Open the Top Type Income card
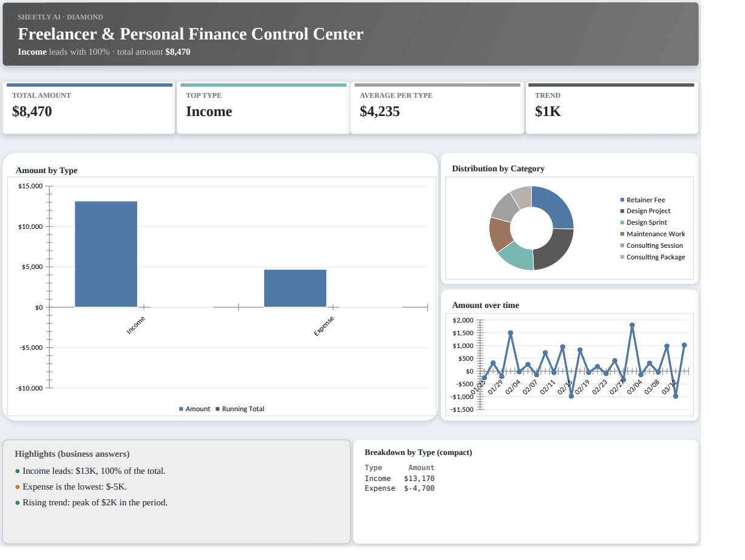Viewport: 745px width, 560px height. tap(263, 109)
